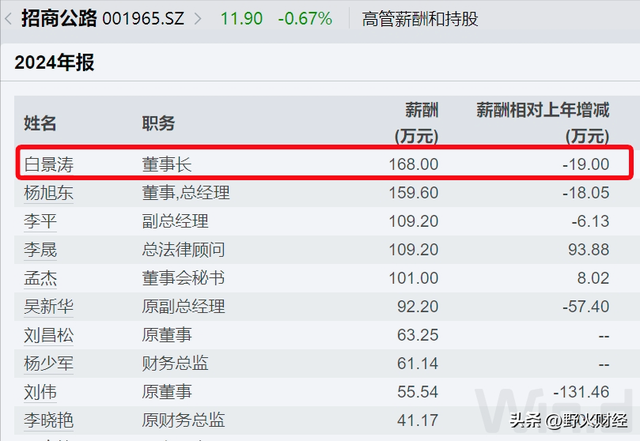Click salary change value 8.02
This screenshot has width=640, height=441.
[593, 278]
